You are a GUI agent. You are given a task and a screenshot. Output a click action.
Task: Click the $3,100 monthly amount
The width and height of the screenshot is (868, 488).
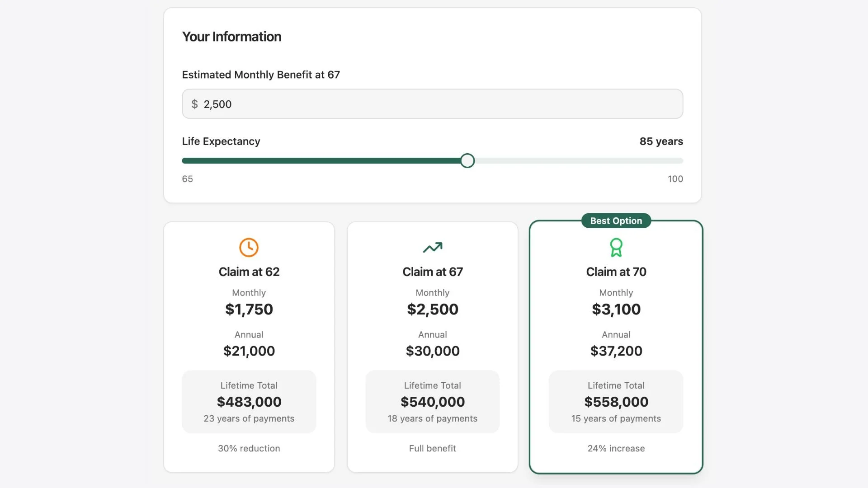616,309
